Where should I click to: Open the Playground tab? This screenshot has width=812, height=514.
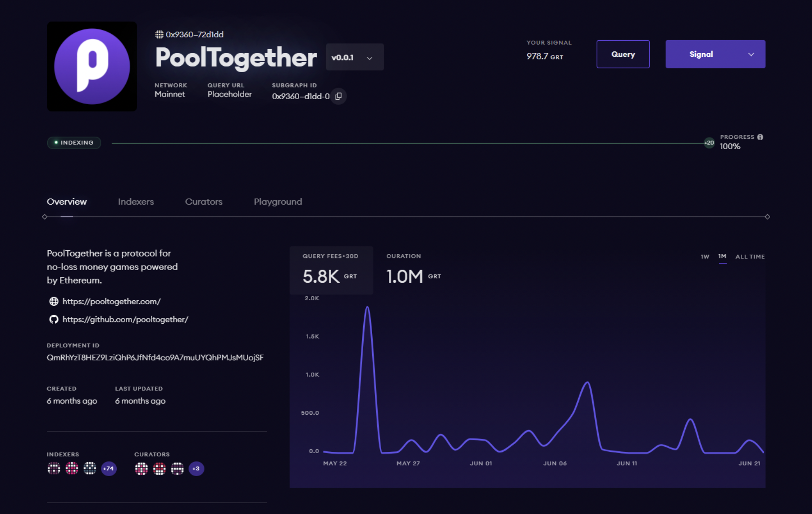pos(278,202)
